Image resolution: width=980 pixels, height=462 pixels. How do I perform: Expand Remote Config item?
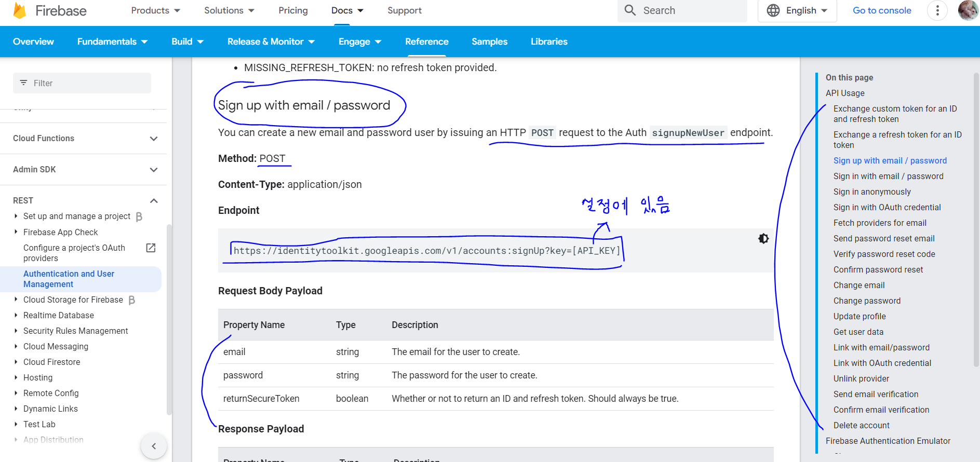[x=16, y=393]
